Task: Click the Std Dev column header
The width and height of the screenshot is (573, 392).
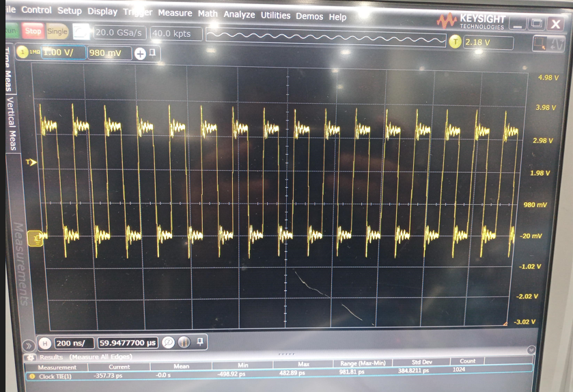Action: 421,362
